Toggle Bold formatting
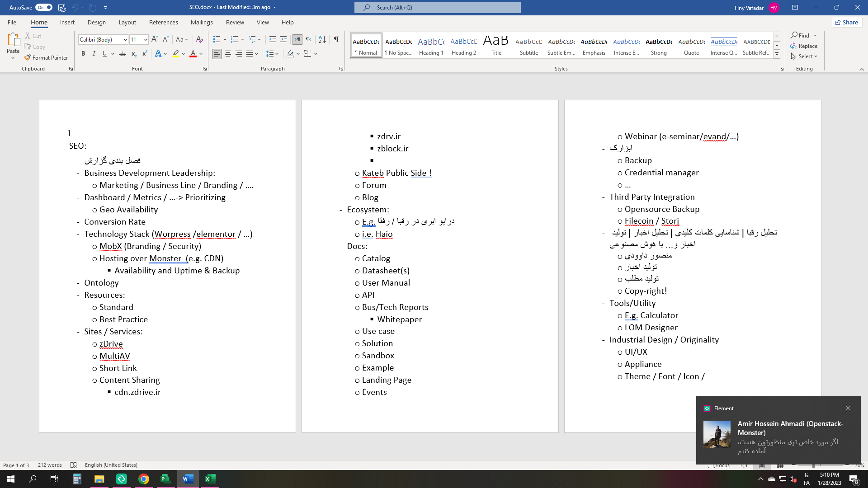868x488 pixels. point(83,54)
